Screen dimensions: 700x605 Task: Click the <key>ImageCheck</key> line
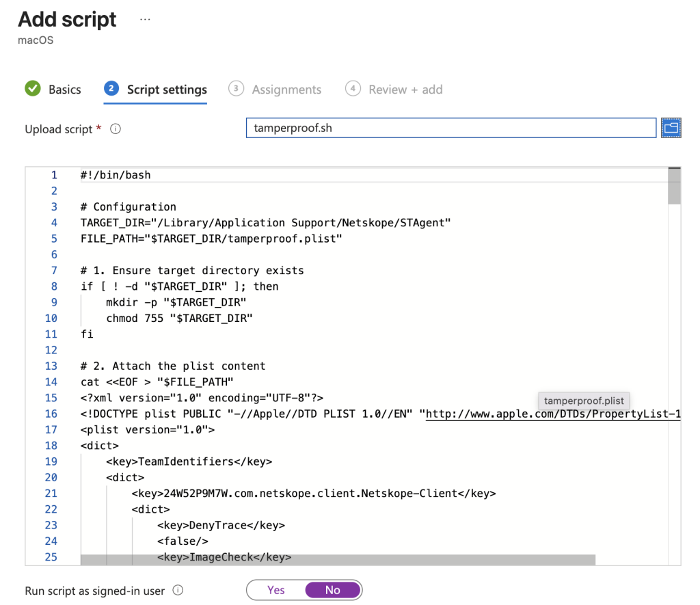[224, 557]
